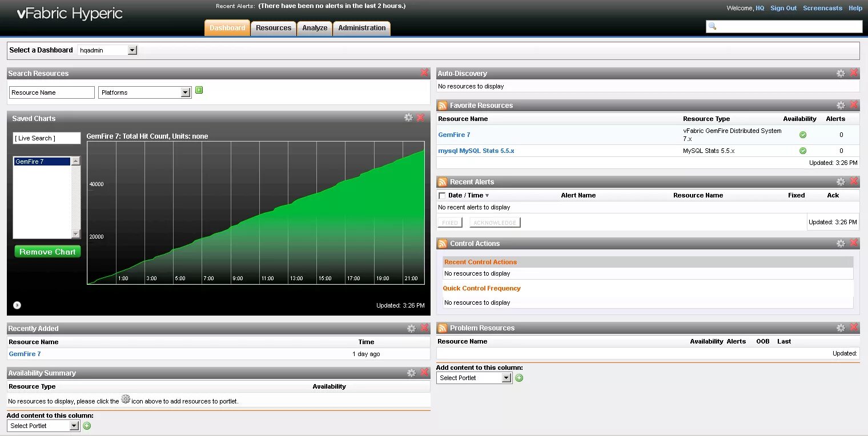The height and width of the screenshot is (436, 868).
Task: Click the header search magnifier icon
Action: tap(712, 26)
